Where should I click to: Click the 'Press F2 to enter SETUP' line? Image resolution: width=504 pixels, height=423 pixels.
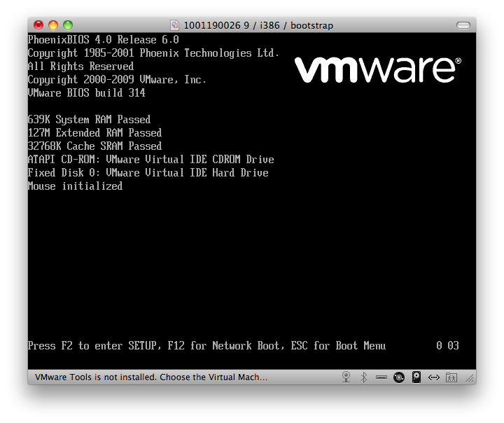tap(206, 345)
